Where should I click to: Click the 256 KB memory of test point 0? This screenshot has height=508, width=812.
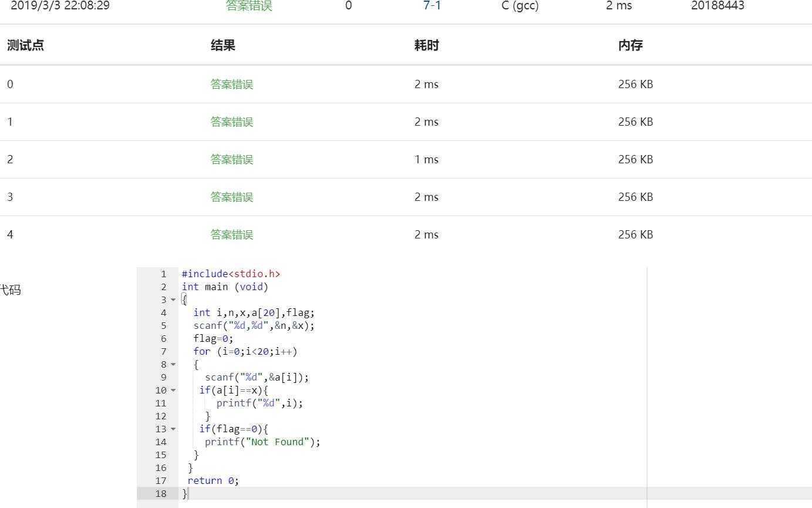635,84
